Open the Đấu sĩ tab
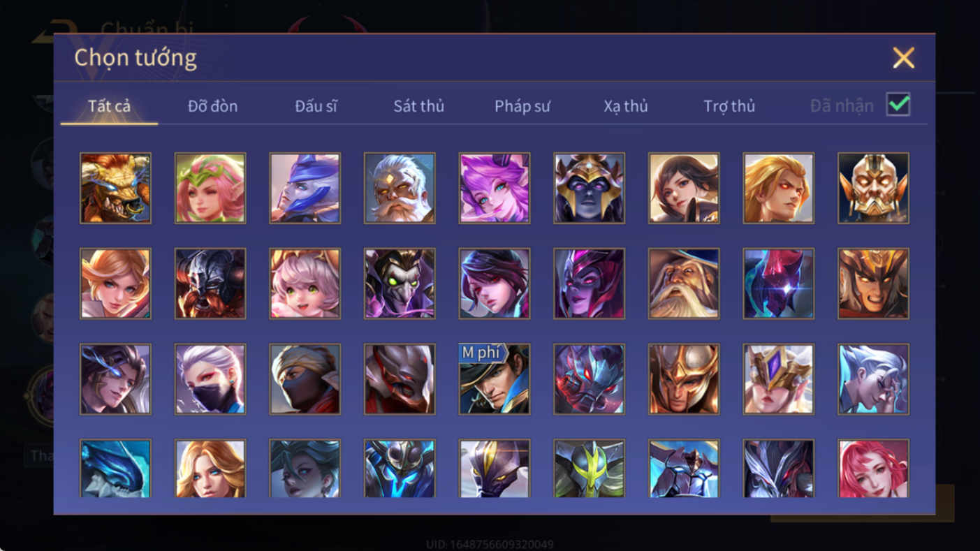This screenshot has height=551, width=980. [x=316, y=106]
